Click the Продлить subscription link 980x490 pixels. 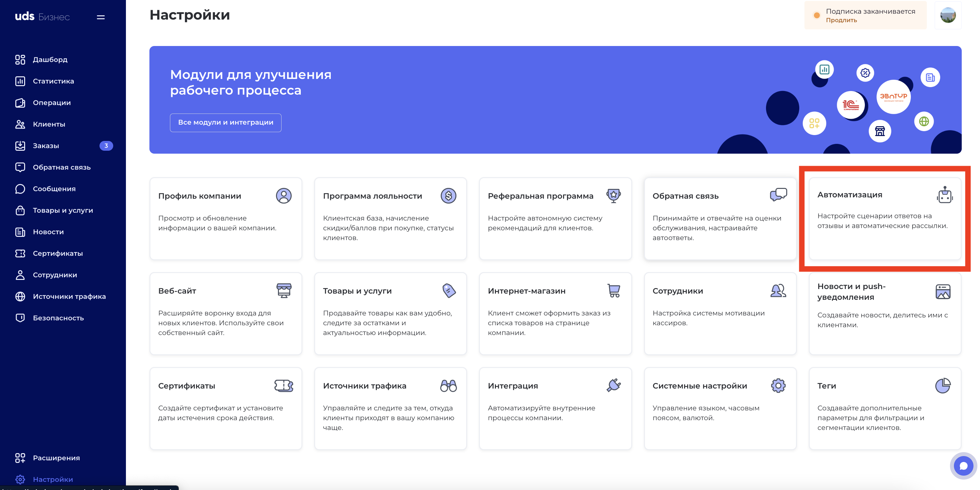(x=841, y=20)
